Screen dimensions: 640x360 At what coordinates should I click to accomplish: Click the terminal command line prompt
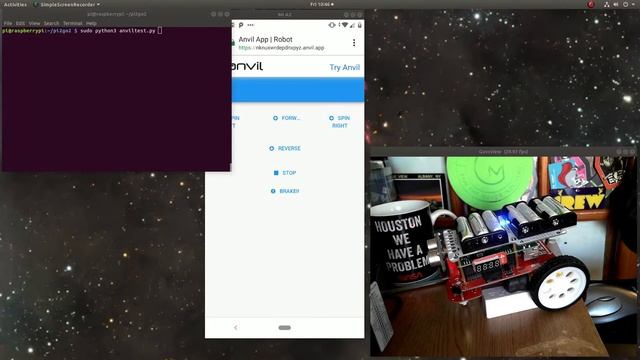click(x=82, y=31)
